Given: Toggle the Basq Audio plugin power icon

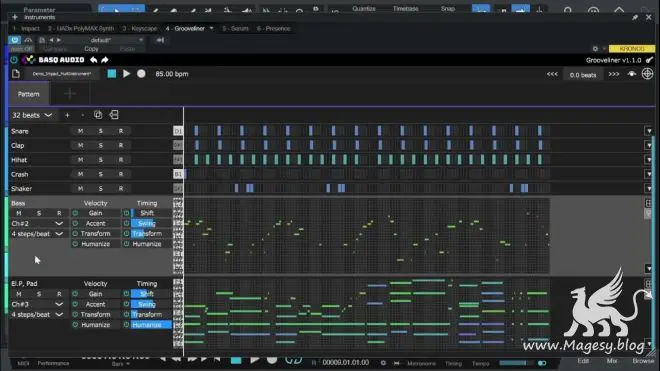Looking at the screenshot, I should pyautogui.click(x=14, y=60).
